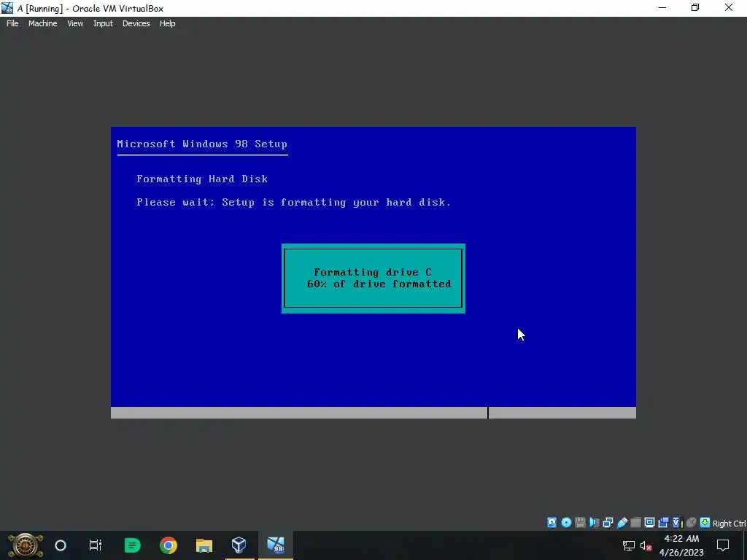
Task: Click the keyboard capture green arrow icon
Action: 705,522
